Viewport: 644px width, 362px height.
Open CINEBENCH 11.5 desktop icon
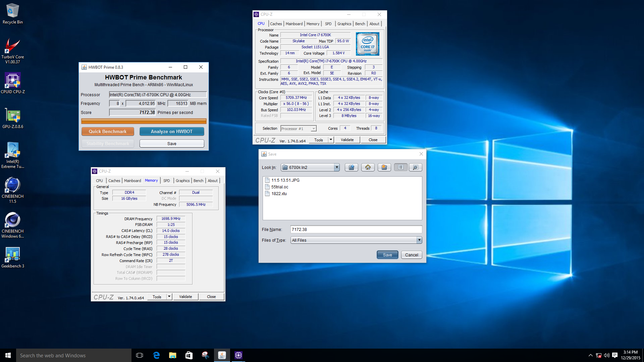13,190
